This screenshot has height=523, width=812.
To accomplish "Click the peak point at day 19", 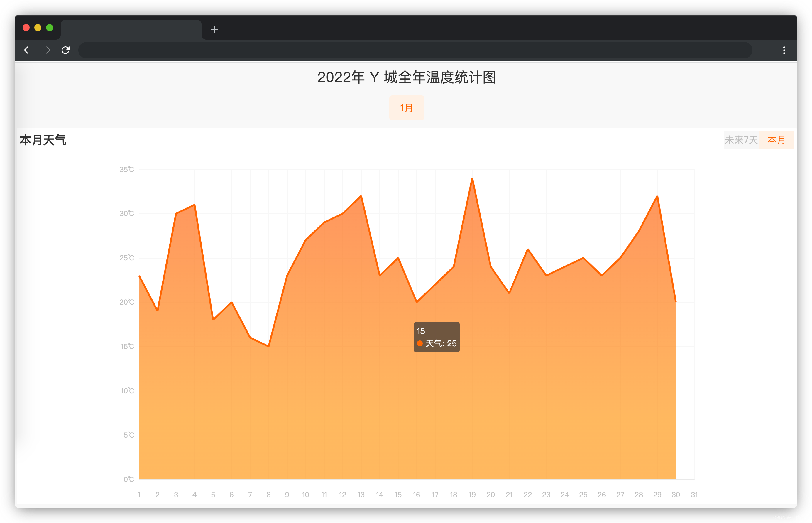I will click(x=472, y=179).
